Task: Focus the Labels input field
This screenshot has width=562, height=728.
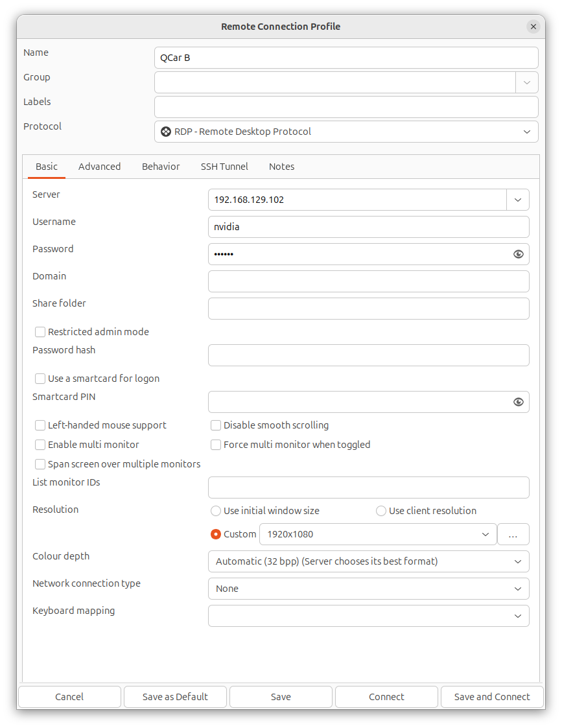Action: (346, 107)
